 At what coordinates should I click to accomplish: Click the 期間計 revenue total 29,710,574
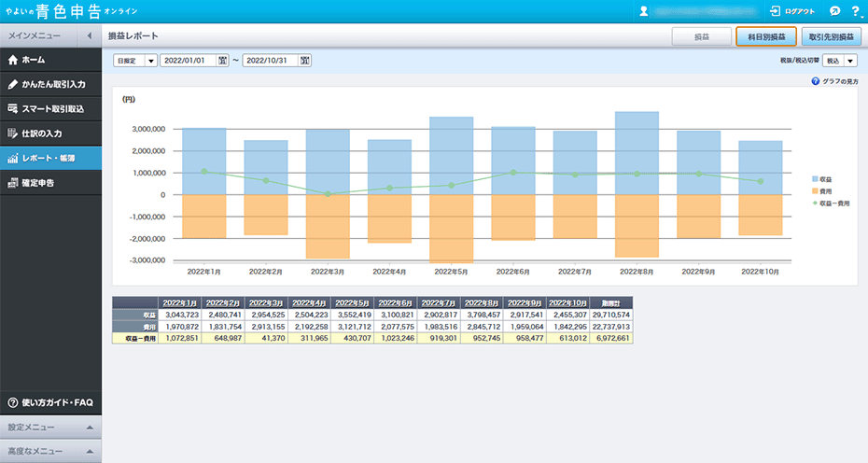click(x=611, y=315)
